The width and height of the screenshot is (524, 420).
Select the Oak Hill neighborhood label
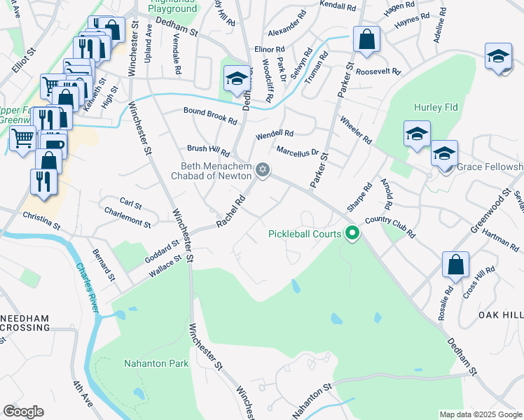pyautogui.click(x=501, y=315)
